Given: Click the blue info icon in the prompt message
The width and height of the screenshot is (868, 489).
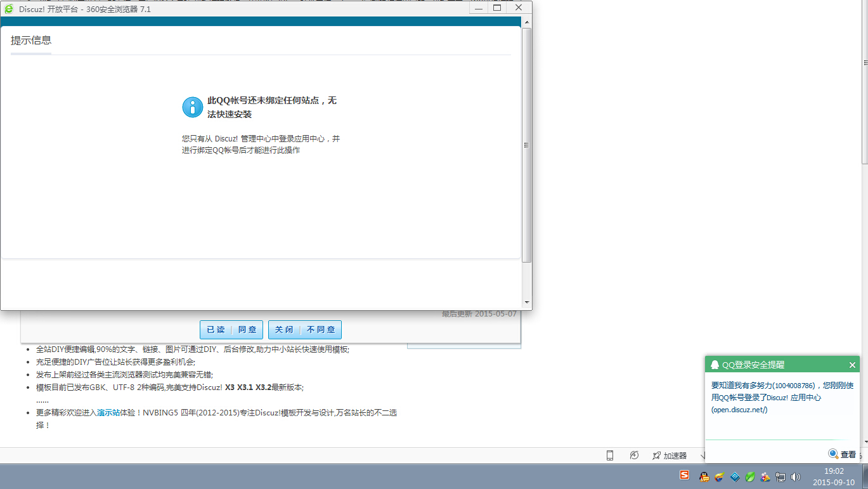Looking at the screenshot, I should [193, 107].
